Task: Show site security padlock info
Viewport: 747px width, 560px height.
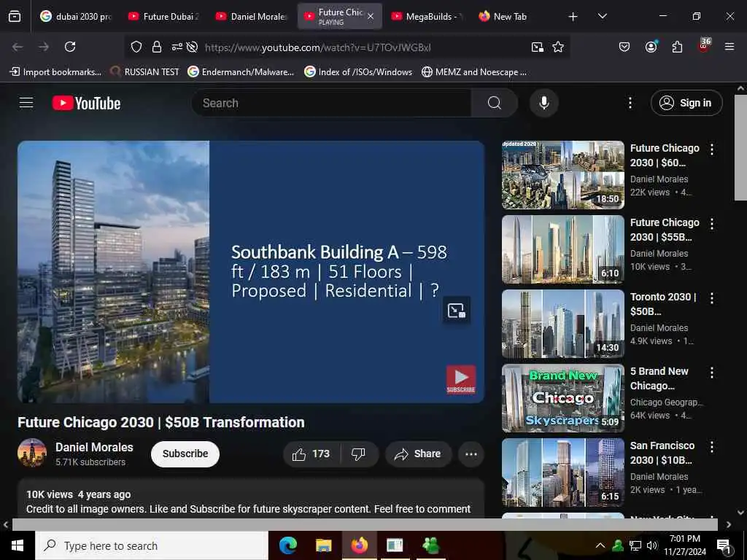Action: pyautogui.click(x=157, y=47)
